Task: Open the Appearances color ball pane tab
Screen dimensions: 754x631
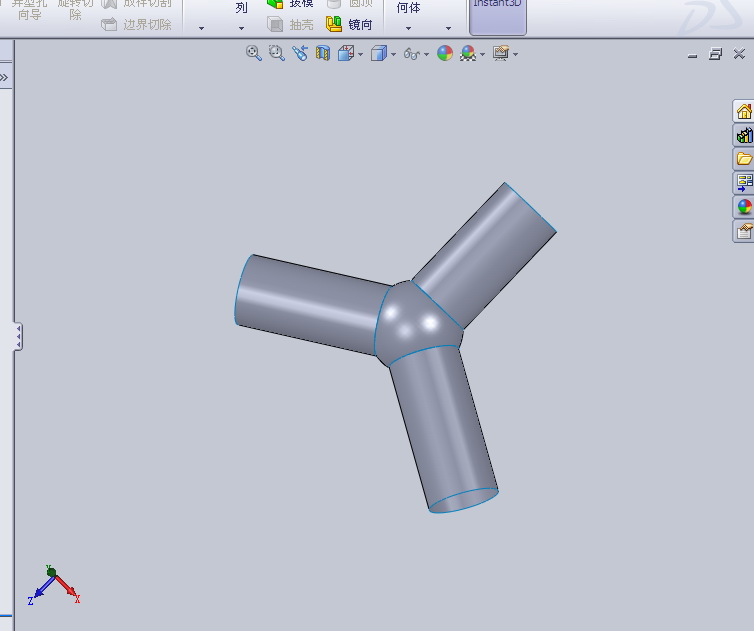Action: point(743,207)
